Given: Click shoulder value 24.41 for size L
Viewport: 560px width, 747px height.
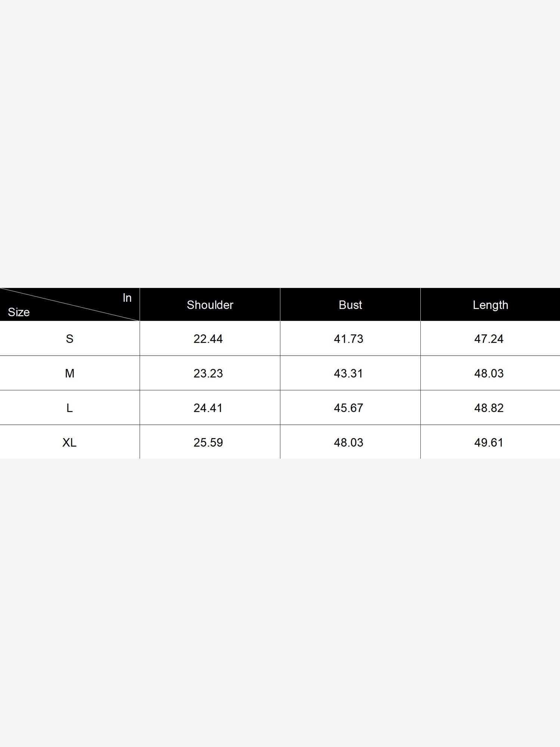Looking at the screenshot, I should [208, 408].
